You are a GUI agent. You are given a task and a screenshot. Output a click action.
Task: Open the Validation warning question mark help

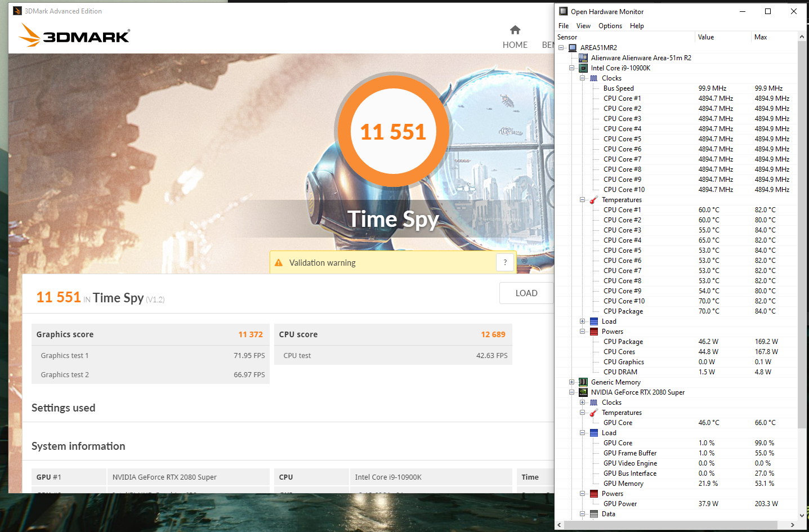[x=505, y=262]
